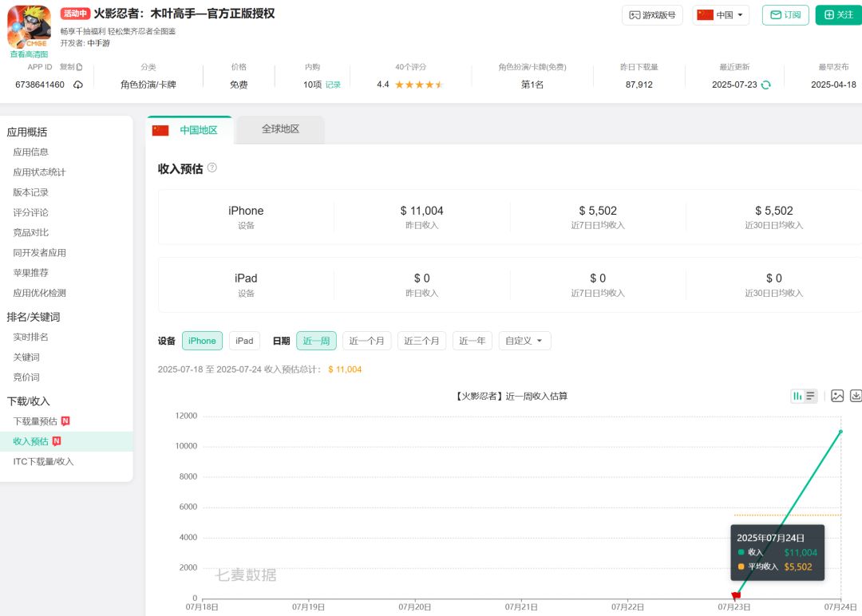Click the 活动中 badge by the title
The width and height of the screenshot is (862, 616).
[x=75, y=14]
